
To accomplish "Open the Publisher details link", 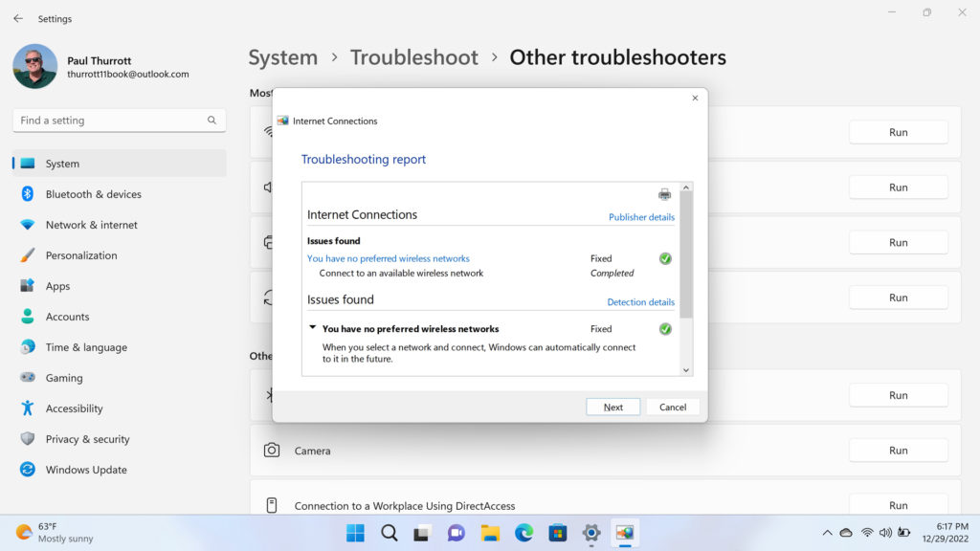I will [x=641, y=217].
